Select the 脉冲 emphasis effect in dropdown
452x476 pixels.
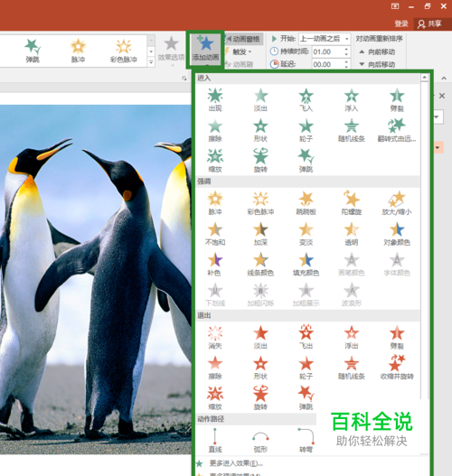tap(215, 203)
